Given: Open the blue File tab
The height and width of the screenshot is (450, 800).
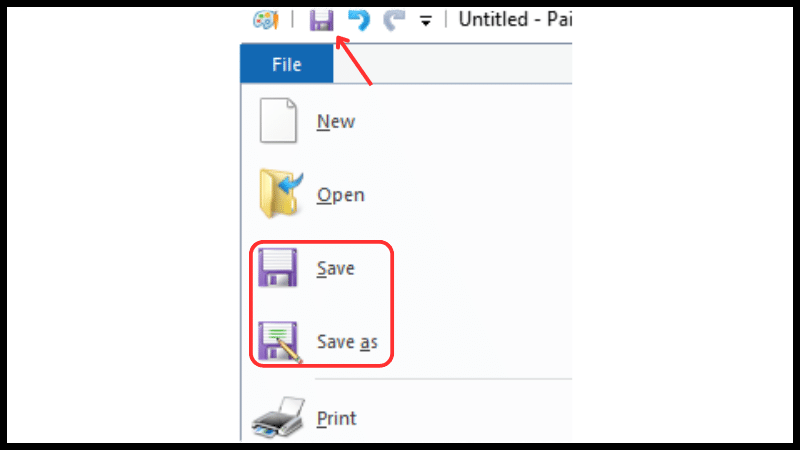Looking at the screenshot, I should 287,64.
